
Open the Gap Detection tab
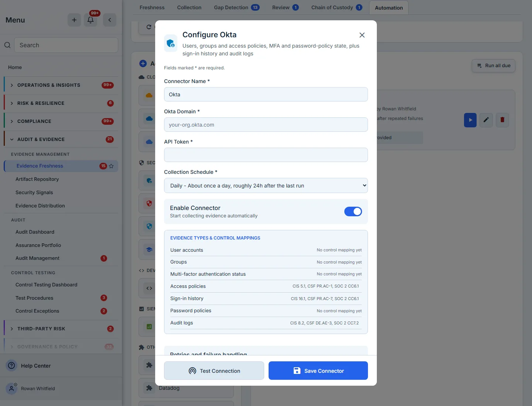click(236, 7)
